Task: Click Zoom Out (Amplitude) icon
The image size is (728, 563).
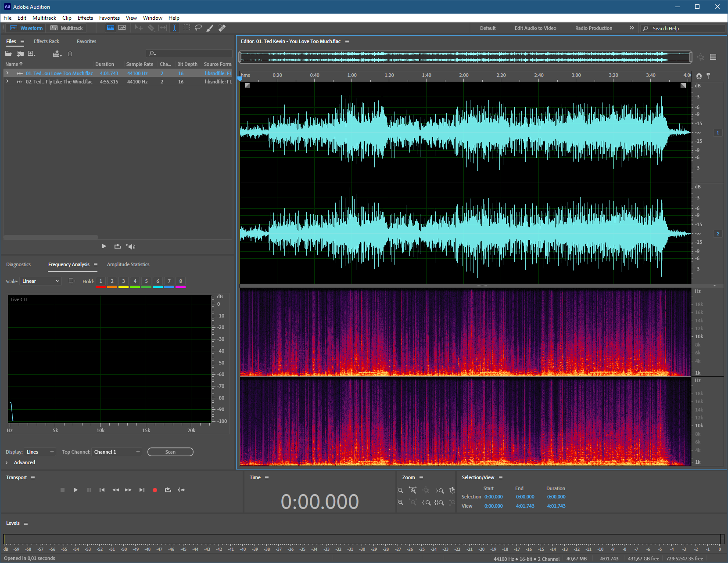Action: [x=401, y=502]
